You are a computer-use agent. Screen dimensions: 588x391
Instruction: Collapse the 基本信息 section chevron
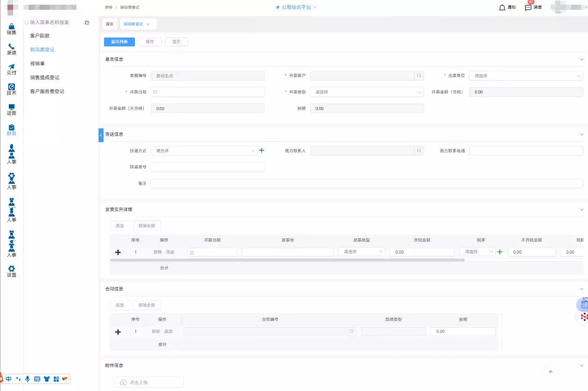click(x=581, y=60)
